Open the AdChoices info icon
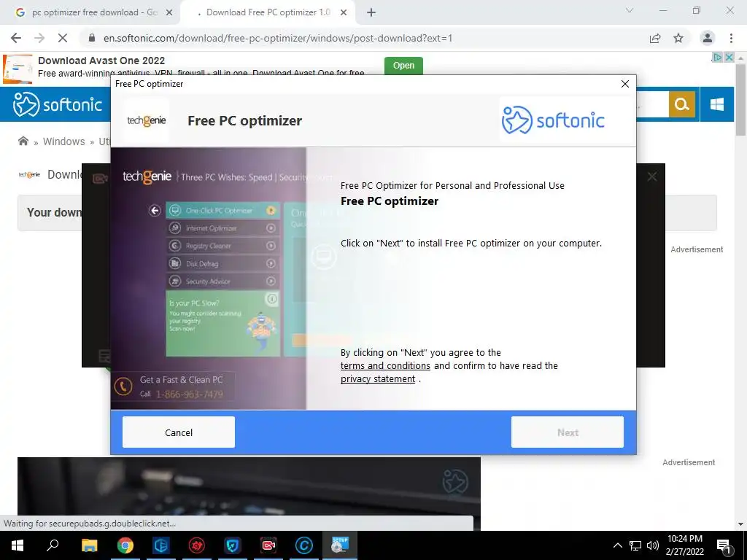This screenshot has height=560, width=747. pyautogui.click(x=717, y=57)
